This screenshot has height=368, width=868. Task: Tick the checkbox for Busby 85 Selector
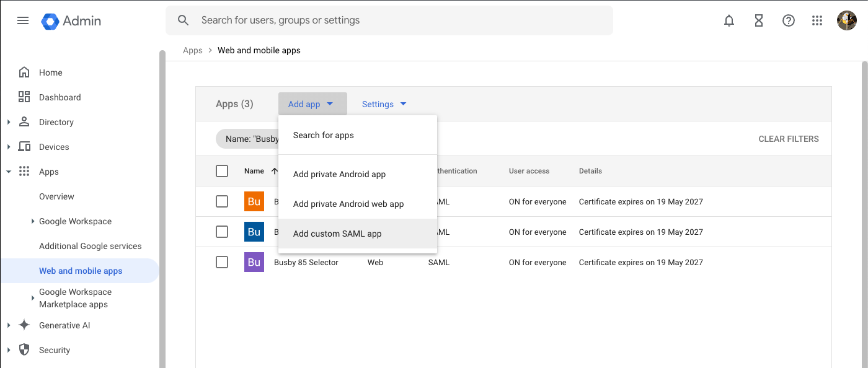(x=222, y=262)
